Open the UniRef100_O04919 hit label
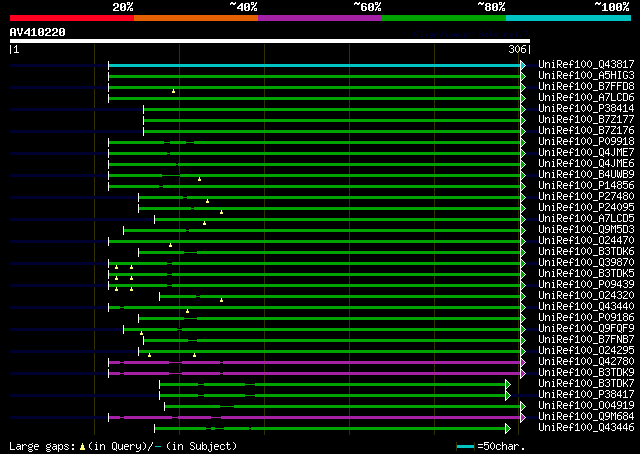This screenshot has height=454, width=640. pyautogui.click(x=586, y=405)
